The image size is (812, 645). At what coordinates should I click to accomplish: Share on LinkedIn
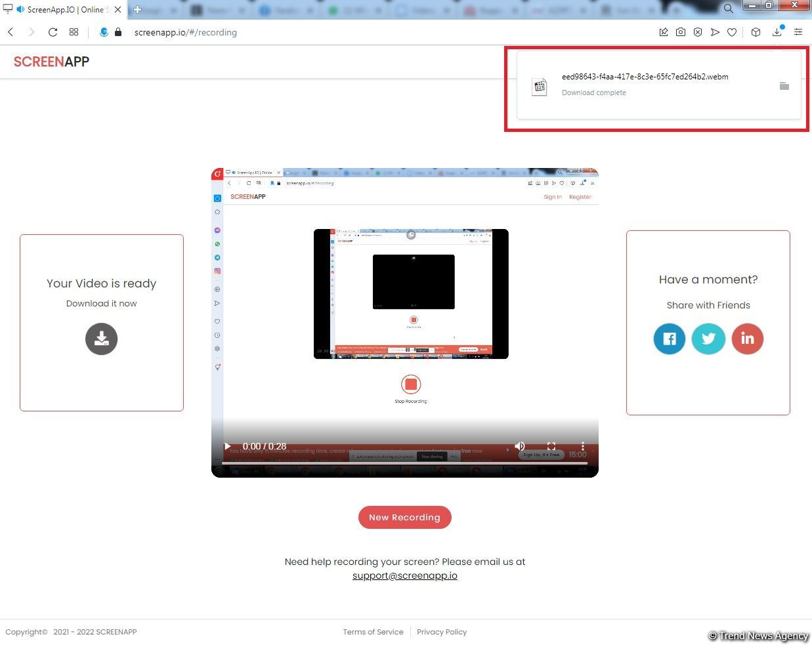[748, 339]
